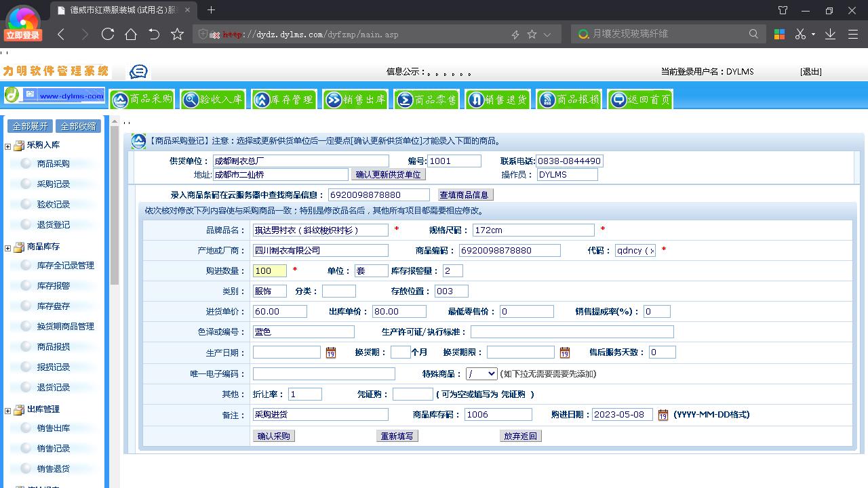Open calendar picker beside 购进日期 field
Screen dimensions: 868x488
point(664,414)
